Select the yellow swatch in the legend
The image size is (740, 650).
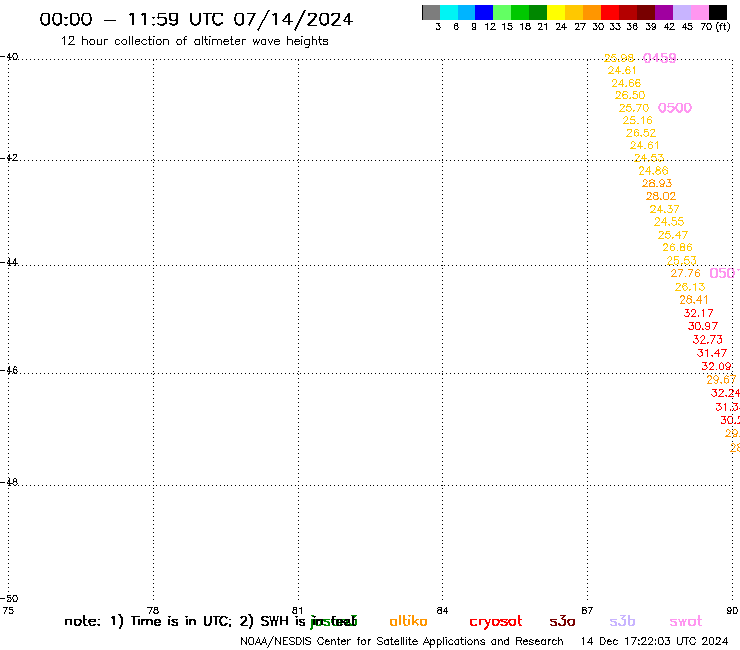[556, 12]
